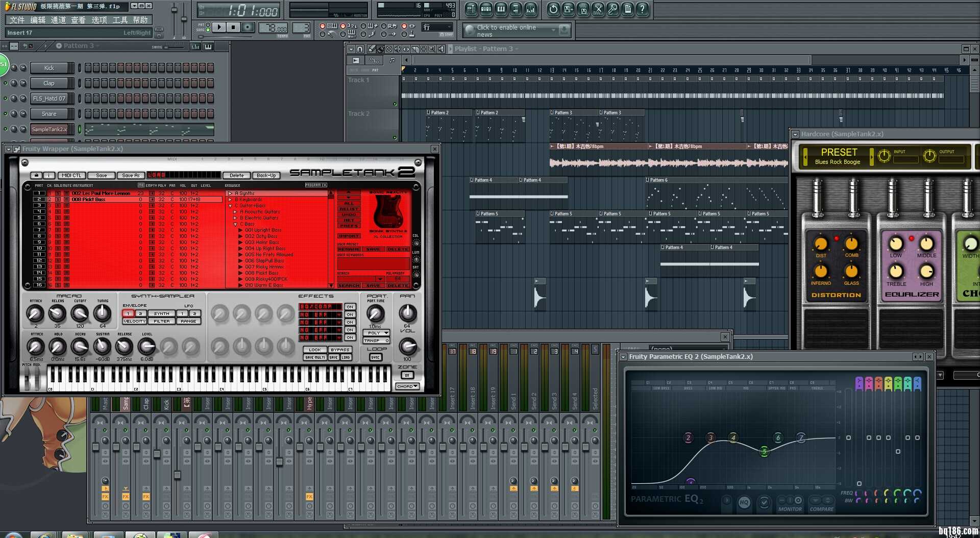The height and width of the screenshot is (538, 980).
Task: Expand the B Electric Guitars folder
Action: pyautogui.click(x=235, y=218)
